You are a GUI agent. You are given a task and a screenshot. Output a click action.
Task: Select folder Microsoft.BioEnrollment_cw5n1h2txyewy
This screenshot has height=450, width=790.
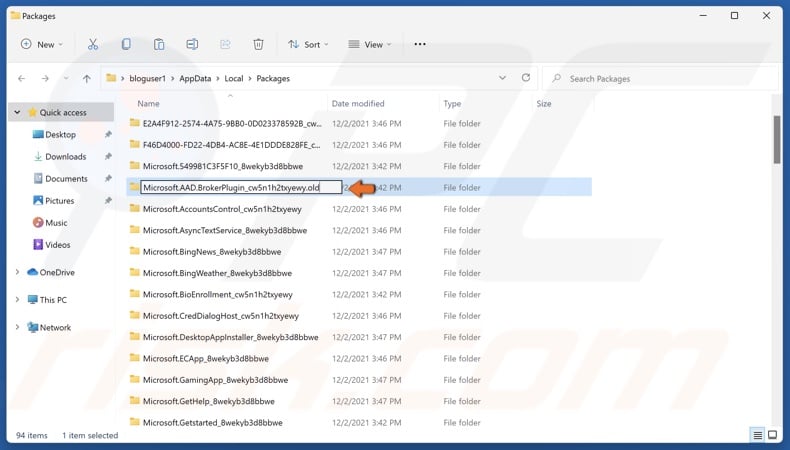[x=218, y=295]
